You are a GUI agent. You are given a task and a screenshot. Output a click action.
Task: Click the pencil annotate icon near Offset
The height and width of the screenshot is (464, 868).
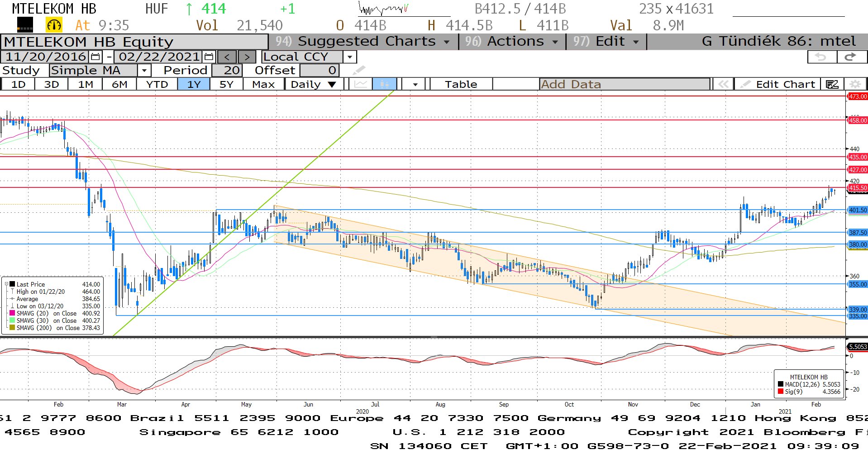tap(358, 70)
